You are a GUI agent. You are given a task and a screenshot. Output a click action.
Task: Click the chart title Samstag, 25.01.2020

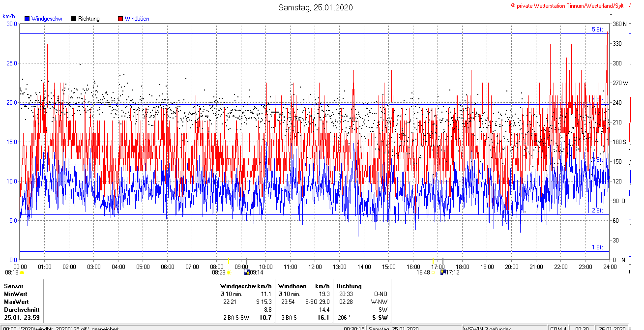click(x=315, y=7)
